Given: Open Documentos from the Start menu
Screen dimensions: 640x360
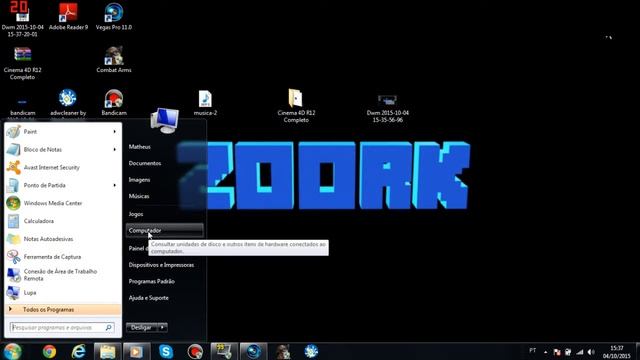Looking at the screenshot, I should [x=144, y=163].
